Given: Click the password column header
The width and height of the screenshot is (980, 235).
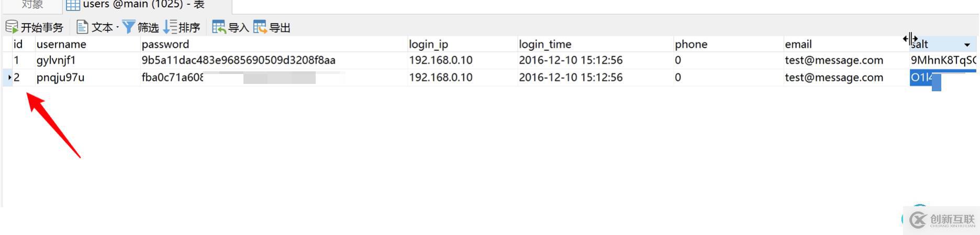Looking at the screenshot, I should [165, 45].
